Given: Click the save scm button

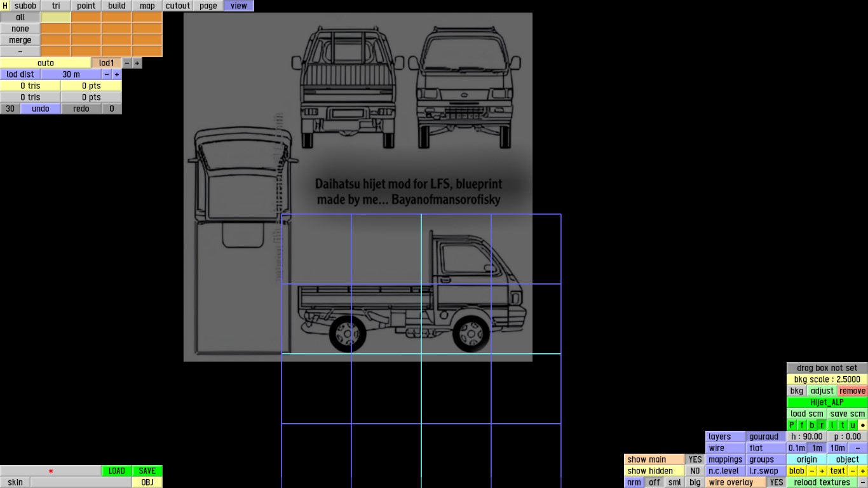Looking at the screenshot, I should click(x=848, y=414).
